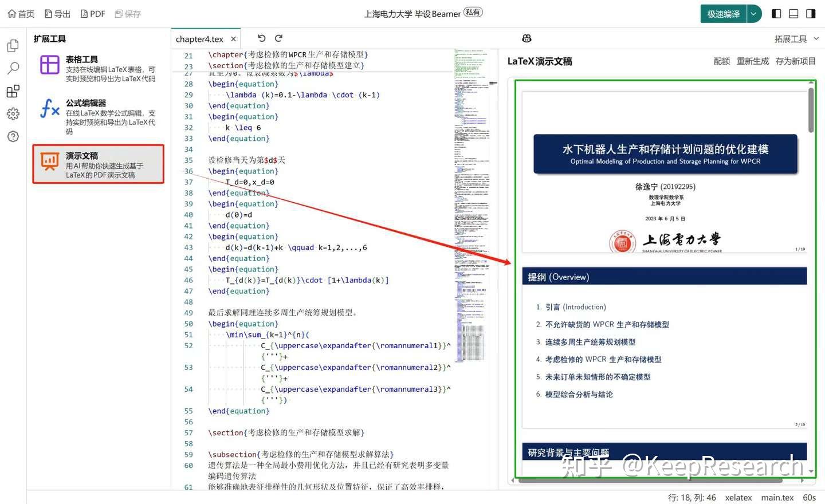The height and width of the screenshot is (504, 825).
Task: Switch to the chapter4.tex tab
Action: pyautogui.click(x=199, y=38)
